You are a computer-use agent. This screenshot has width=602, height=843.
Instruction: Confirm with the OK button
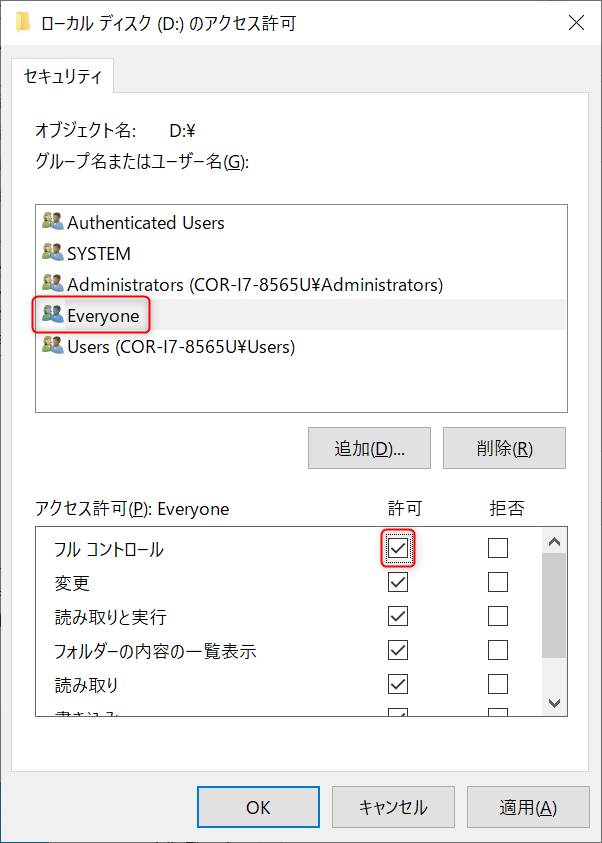(259, 807)
